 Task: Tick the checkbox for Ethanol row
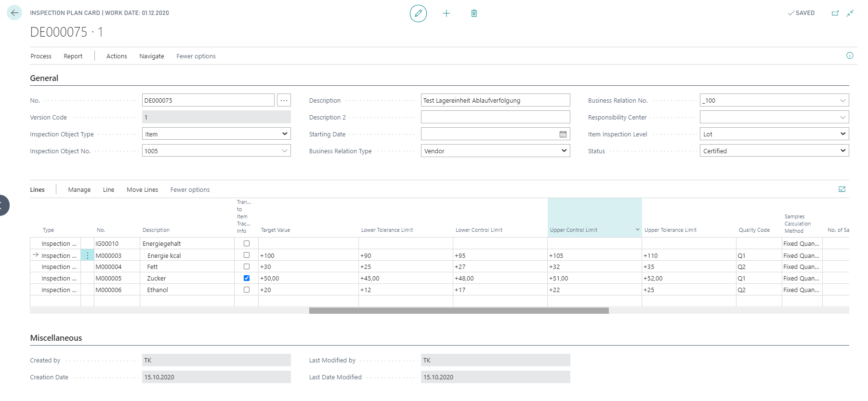click(247, 290)
